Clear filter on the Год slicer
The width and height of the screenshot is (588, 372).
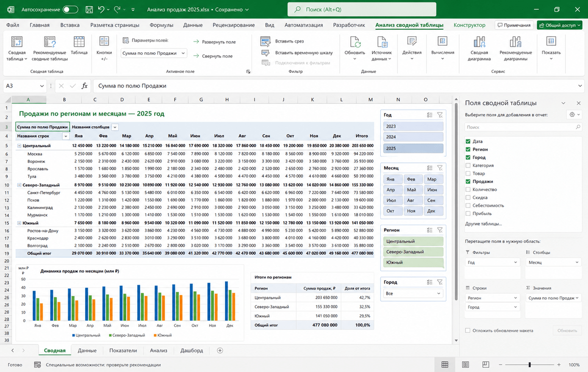[x=440, y=115]
